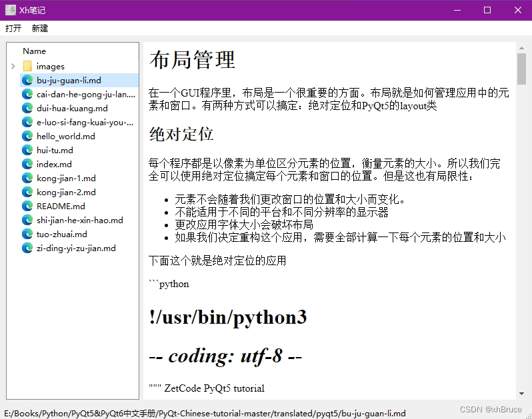Screen dimensions: 532x419
Task: Select hui-tu.md file name
Action: [55, 150]
